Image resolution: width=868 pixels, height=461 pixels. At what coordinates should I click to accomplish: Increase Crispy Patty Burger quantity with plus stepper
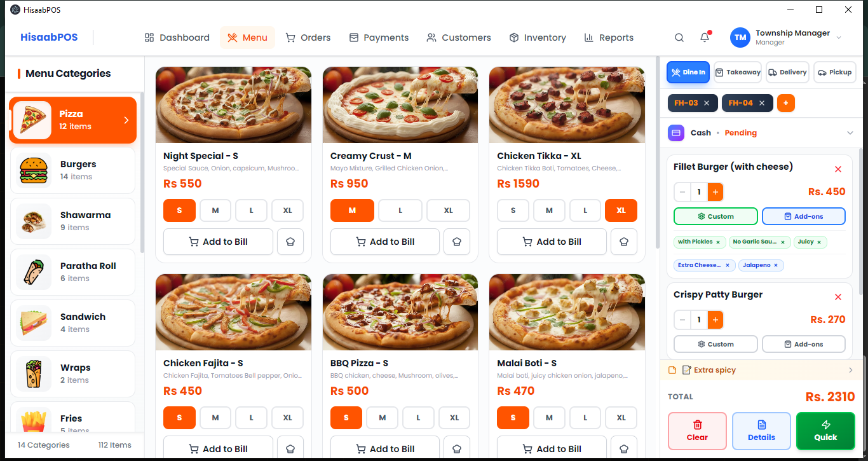click(715, 320)
